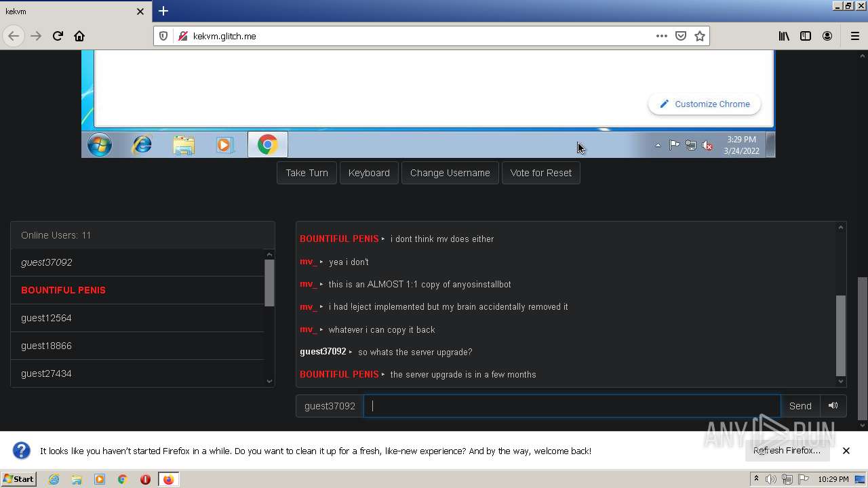This screenshot has width=868, height=488.
Task: Toggle Firefox sidebar view
Action: point(806,36)
